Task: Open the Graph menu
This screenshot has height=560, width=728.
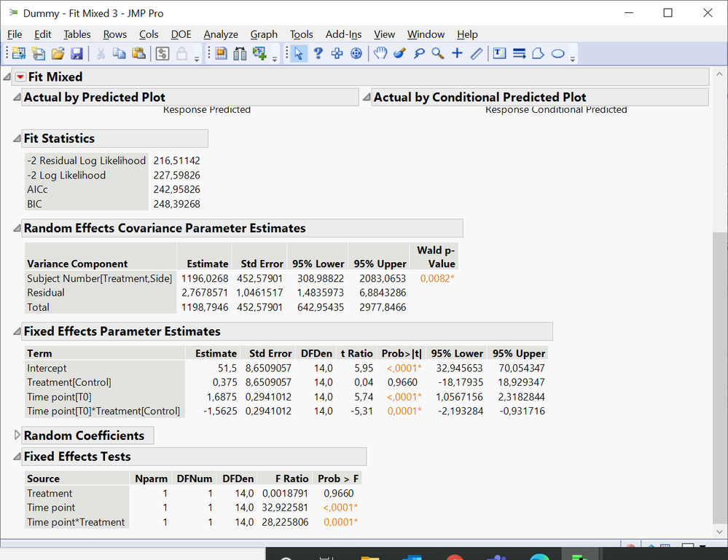Action: click(264, 34)
